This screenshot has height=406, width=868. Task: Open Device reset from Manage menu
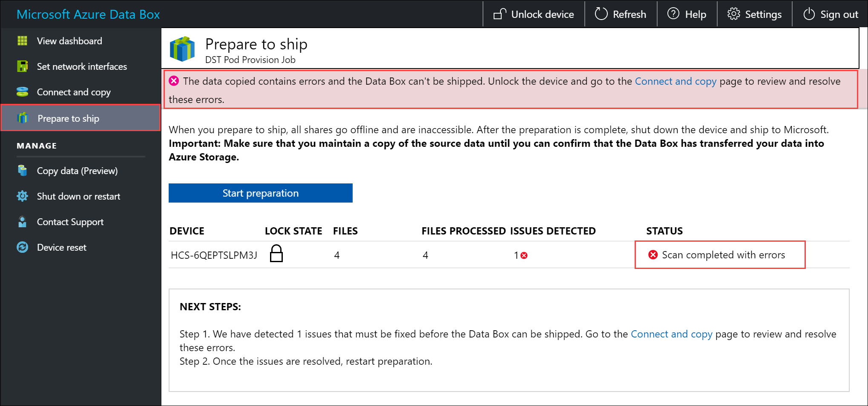(61, 247)
